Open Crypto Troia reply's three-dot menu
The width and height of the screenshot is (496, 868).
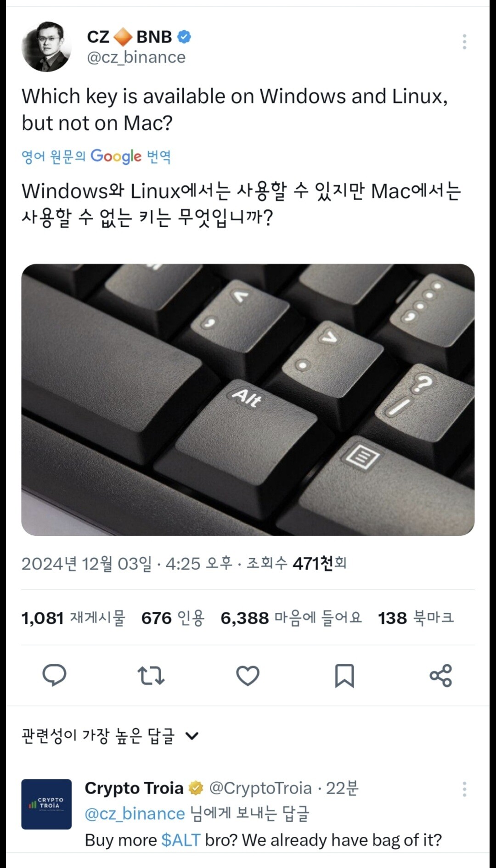click(464, 789)
